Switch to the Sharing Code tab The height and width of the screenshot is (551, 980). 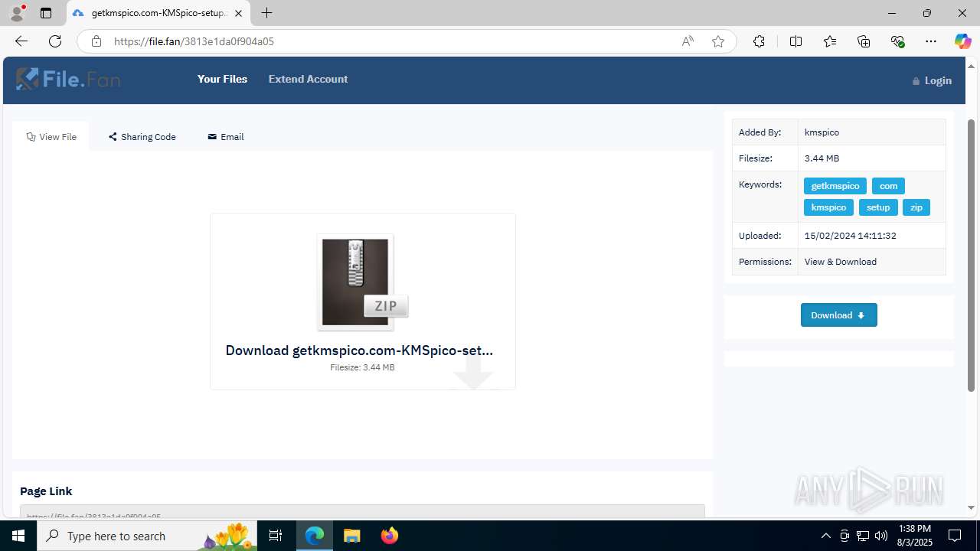142,137
